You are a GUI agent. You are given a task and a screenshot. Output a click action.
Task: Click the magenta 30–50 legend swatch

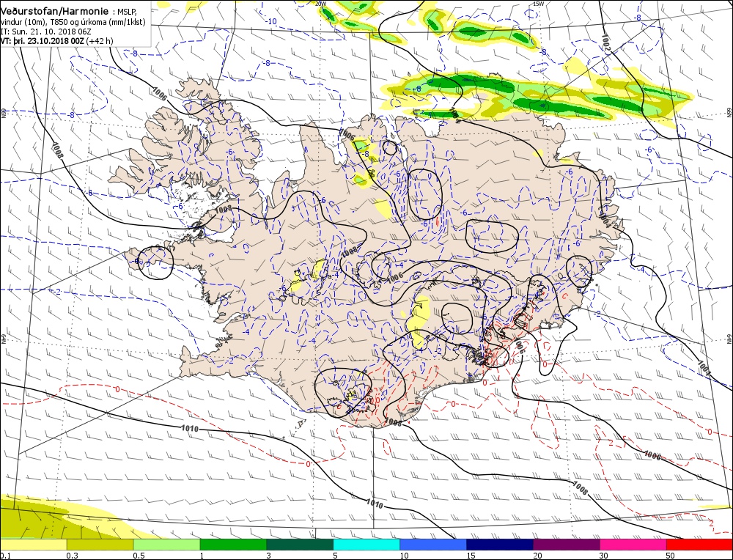[x=633, y=544]
